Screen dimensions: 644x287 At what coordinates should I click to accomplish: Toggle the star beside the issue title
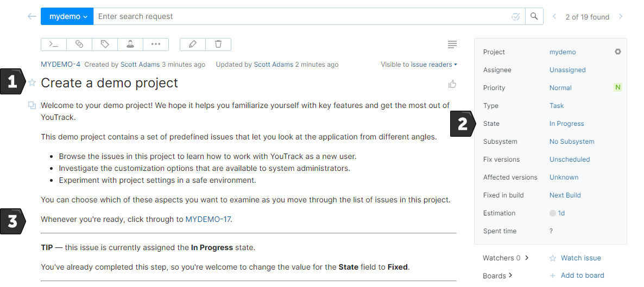tap(32, 82)
